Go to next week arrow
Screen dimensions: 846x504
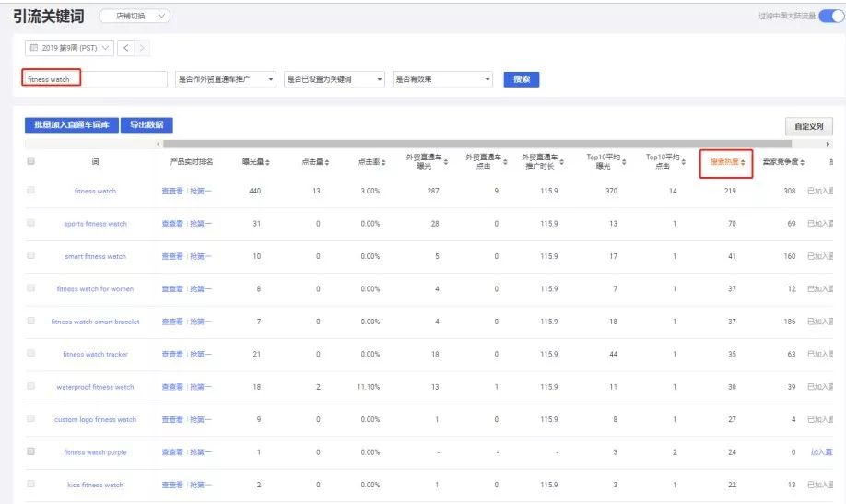coord(142,48)
